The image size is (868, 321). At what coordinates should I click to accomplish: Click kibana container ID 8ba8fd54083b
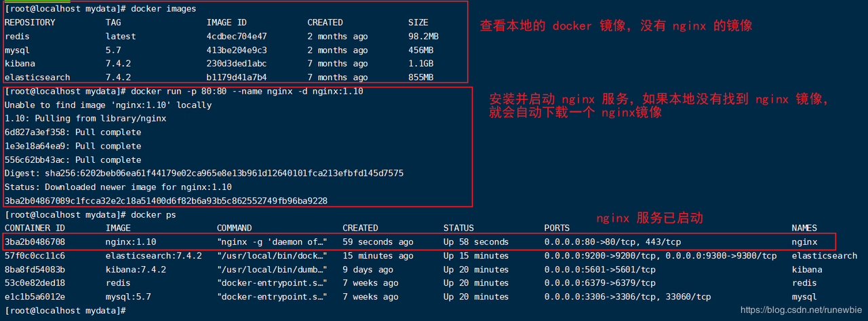(35, 269)
